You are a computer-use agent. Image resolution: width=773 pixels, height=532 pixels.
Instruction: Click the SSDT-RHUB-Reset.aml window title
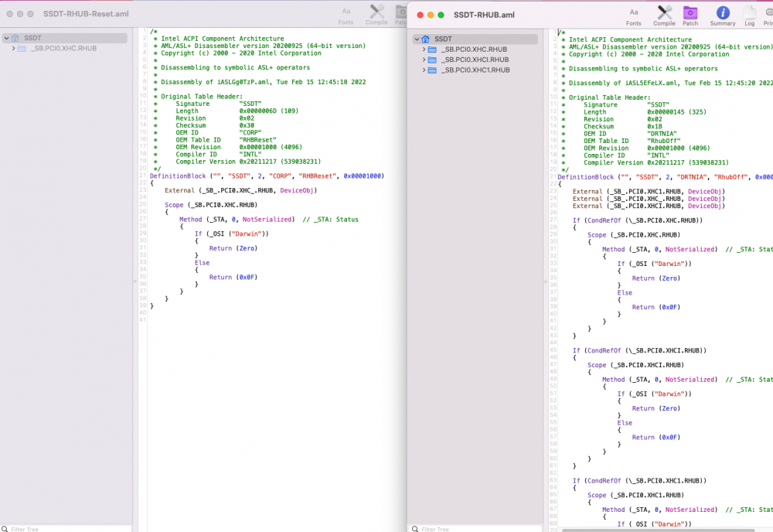click(86, 14)
